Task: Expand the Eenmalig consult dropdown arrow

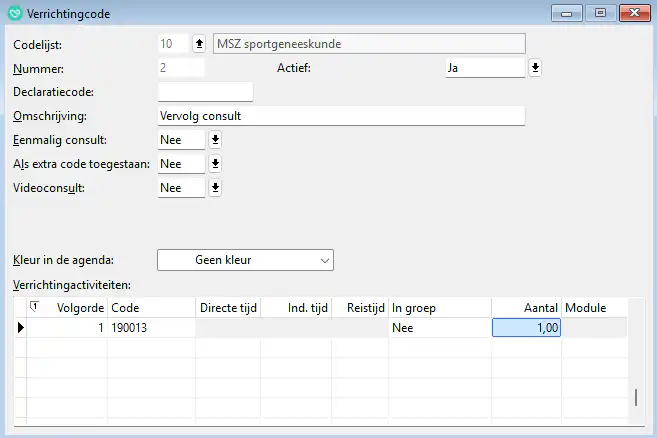Action: 215,140
